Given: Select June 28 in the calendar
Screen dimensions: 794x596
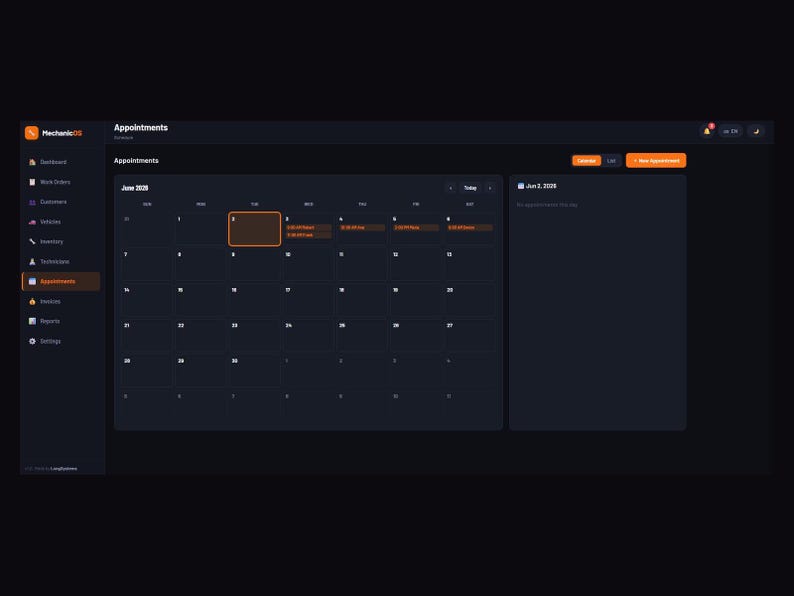Looking at the screenshot, I should pos(147,371).
